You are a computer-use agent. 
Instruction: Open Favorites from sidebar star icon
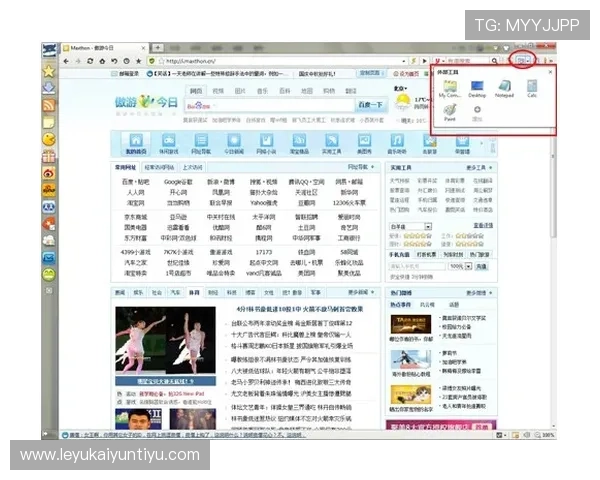[49, 71]
